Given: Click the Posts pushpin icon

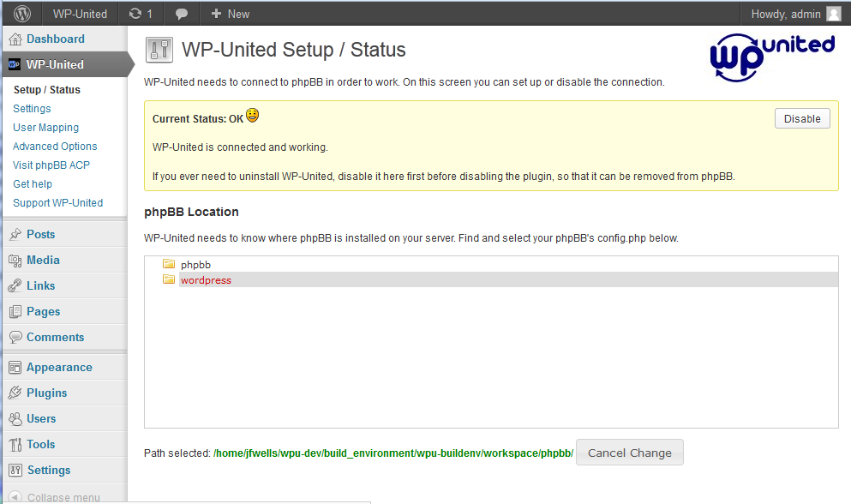Looking at the screenshot, I should (15, 234).
